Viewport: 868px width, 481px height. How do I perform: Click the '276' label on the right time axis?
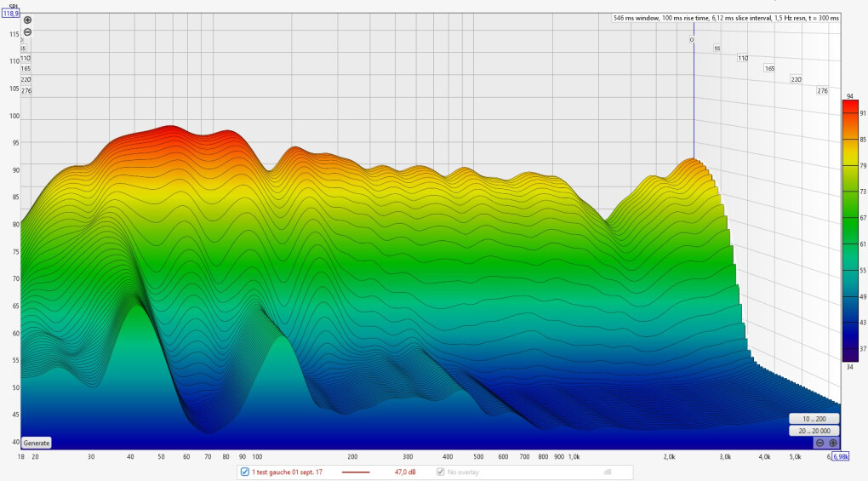[x=823, y=91]
